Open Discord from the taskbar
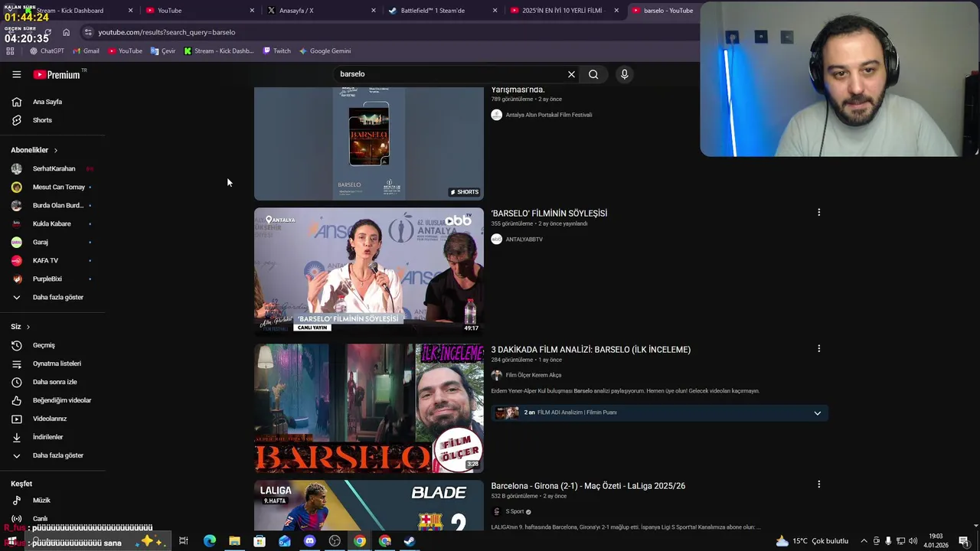Viewport: 980px width, 551px height. click(x=309, y=541)
